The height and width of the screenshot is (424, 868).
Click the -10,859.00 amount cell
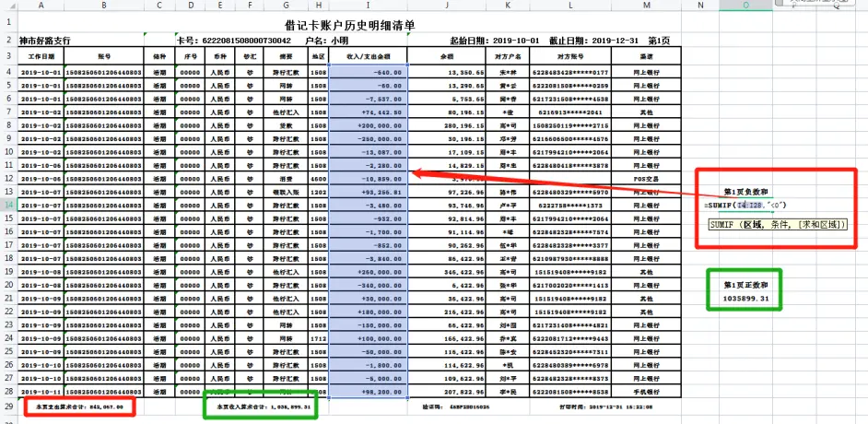click(x=368, y=178)
